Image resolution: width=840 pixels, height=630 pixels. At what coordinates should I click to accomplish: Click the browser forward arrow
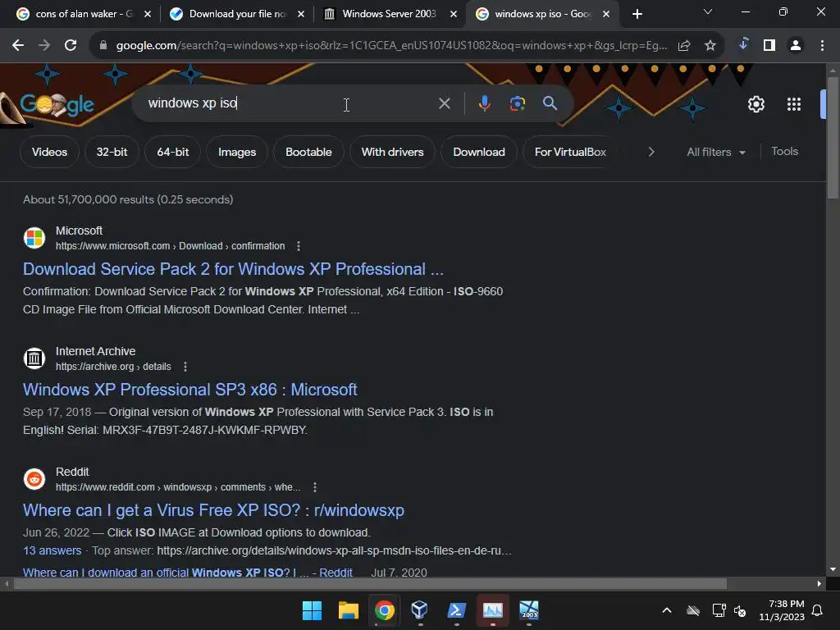pos(44,46)
